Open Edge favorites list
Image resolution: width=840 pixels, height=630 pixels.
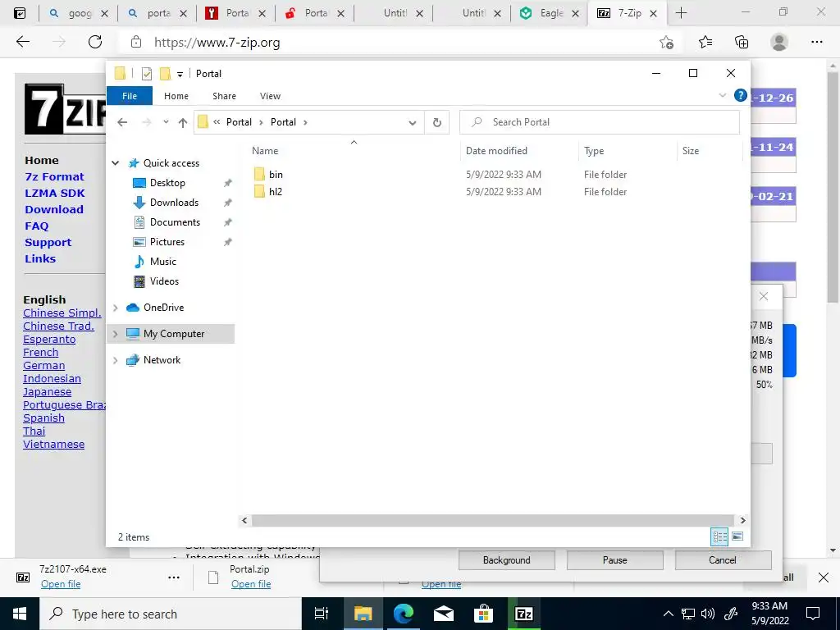pyautogui.click(x=705, y=42)
